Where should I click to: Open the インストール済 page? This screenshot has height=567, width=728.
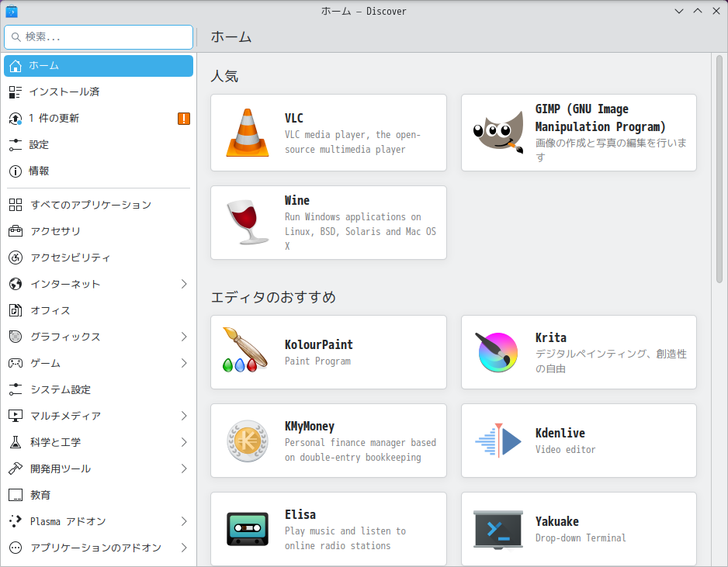tap(99, 92)
